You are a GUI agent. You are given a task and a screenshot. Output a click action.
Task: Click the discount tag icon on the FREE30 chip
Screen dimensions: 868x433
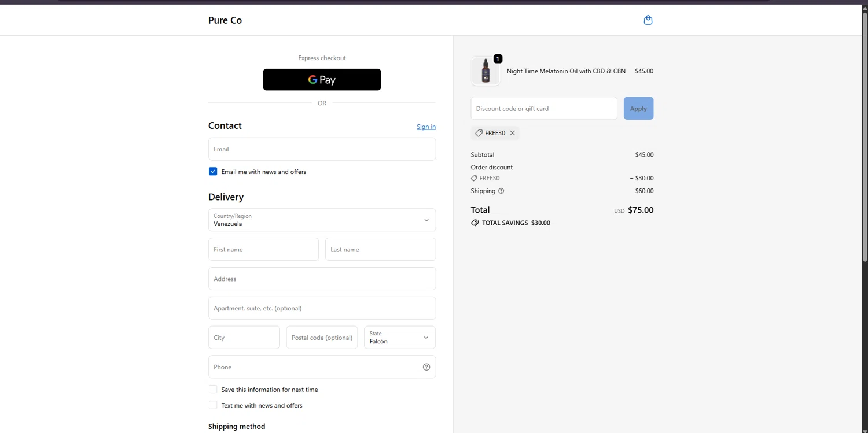[479, 133]
